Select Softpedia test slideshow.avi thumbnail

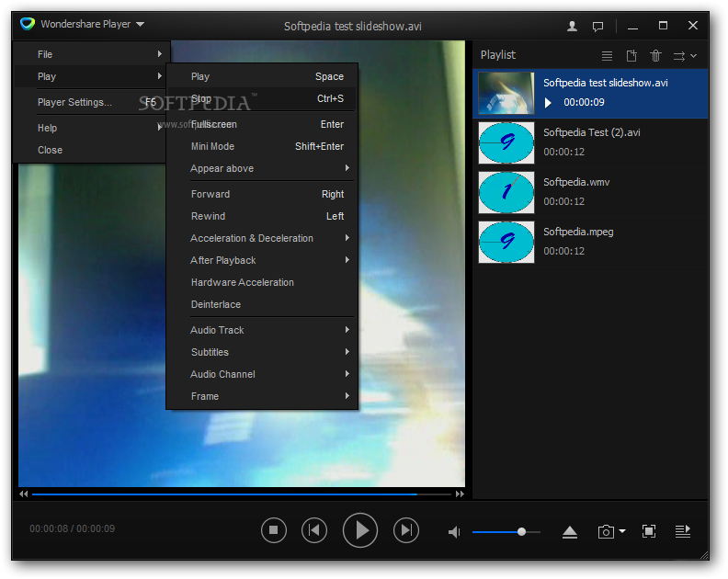[506, 93]
